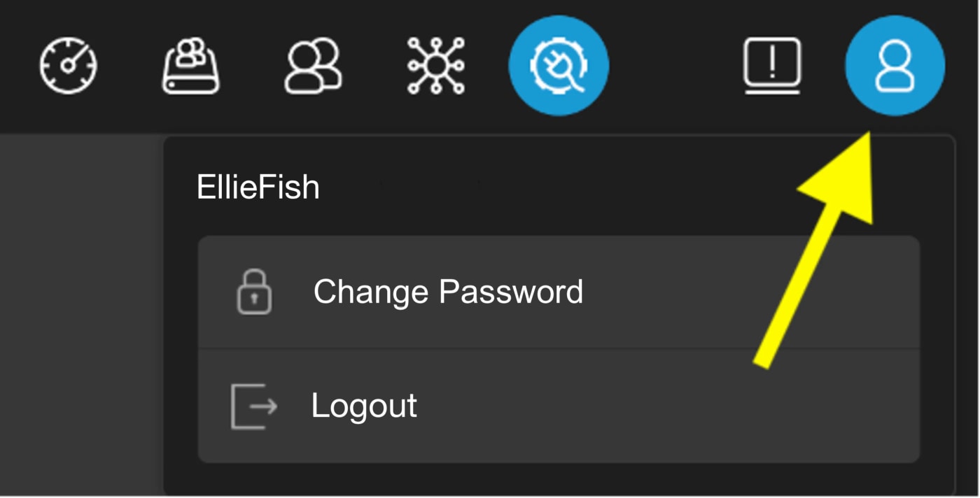The width and height of the screenshot is (980, 498).
Task: Click the empty grey area left of menu
Action: (x=81, y=313)
